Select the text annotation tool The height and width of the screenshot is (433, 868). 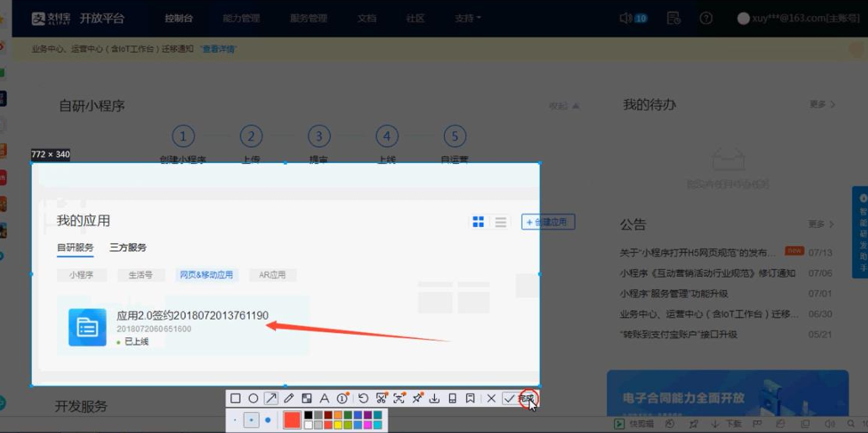(324, 399)
